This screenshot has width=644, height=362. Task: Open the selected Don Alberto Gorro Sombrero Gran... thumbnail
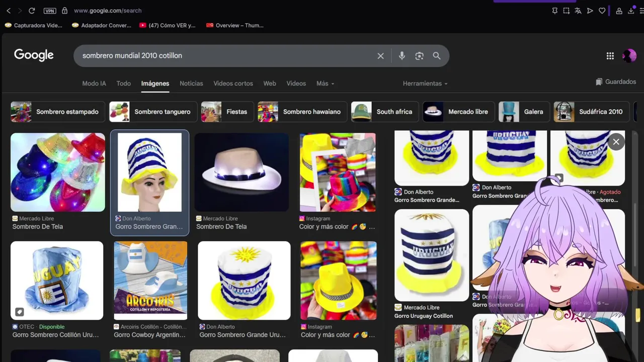pyautogui.click(x=149, y=172)
